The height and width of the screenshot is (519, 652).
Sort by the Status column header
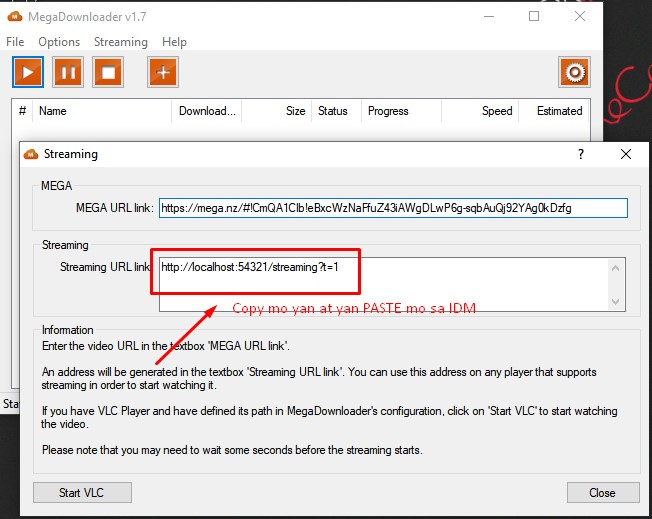pyautogui.click(x=337, y=111)
